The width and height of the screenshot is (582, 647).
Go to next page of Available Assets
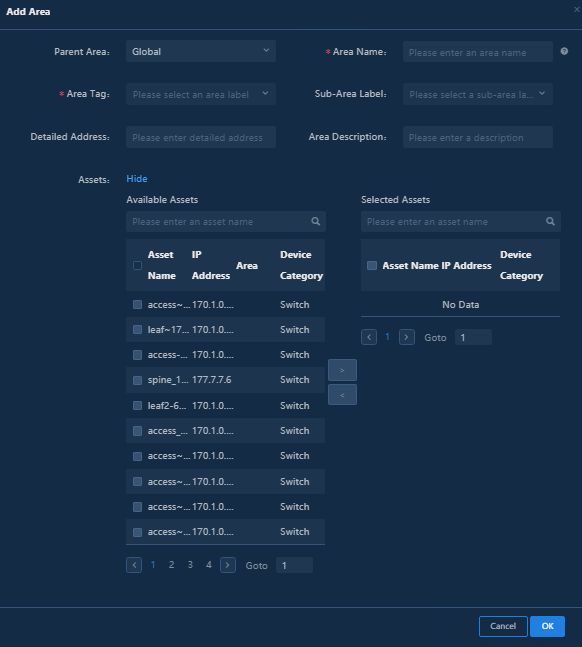(228, 565)
